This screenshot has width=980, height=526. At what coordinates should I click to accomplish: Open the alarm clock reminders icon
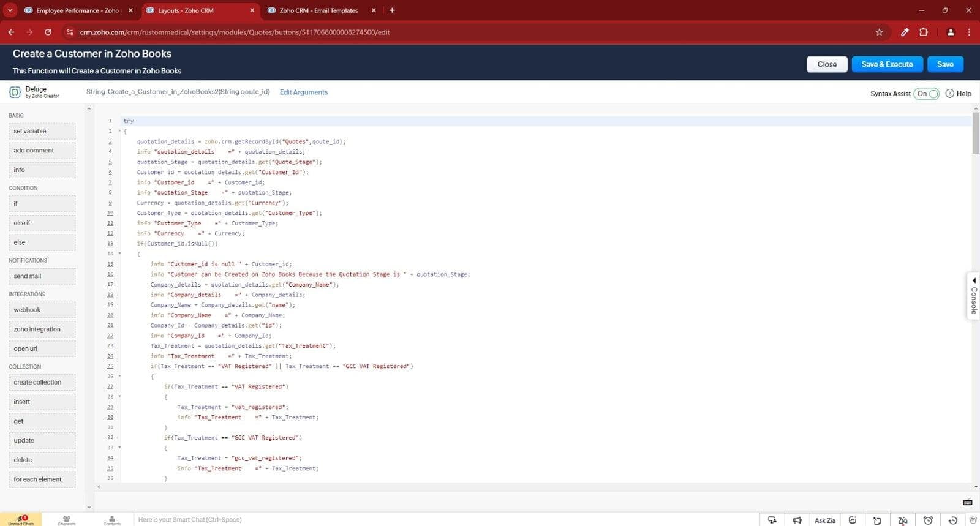tap(928, 520)
